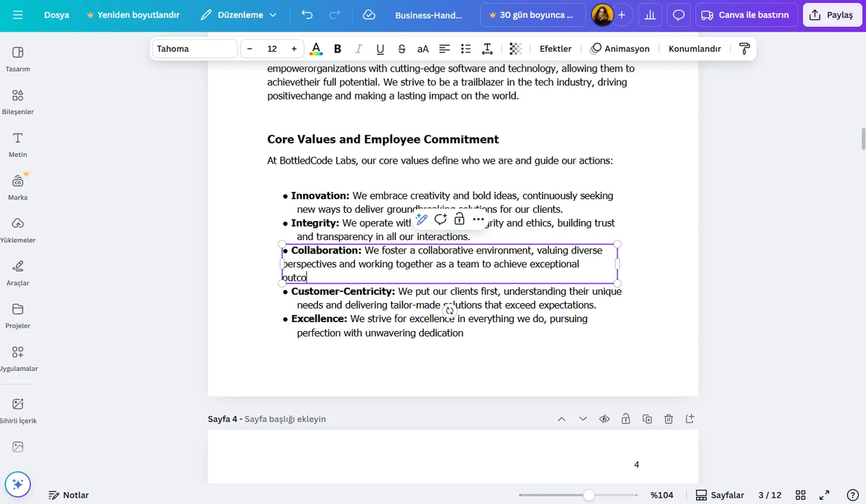The image size is (866, 504).
Task: Redo the last action
Action: click(x=335, y=15)
